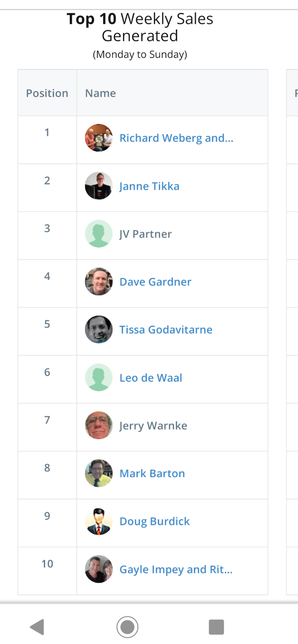Viewport: 298px width, 644px height.
Task: Open Dave Gardner's name link
Action: (155, 282)
